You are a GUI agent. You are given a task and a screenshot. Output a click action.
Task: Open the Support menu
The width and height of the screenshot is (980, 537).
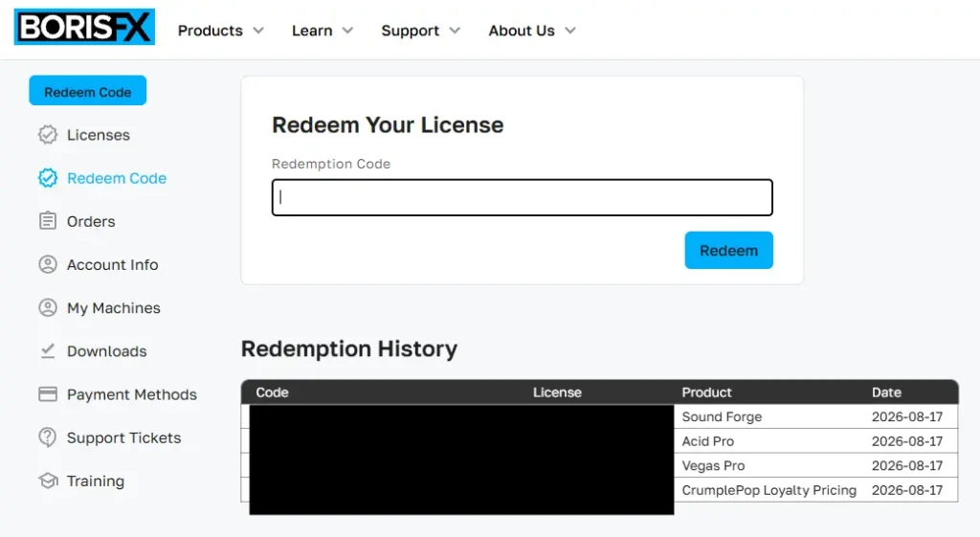click(x=410, y=31)
